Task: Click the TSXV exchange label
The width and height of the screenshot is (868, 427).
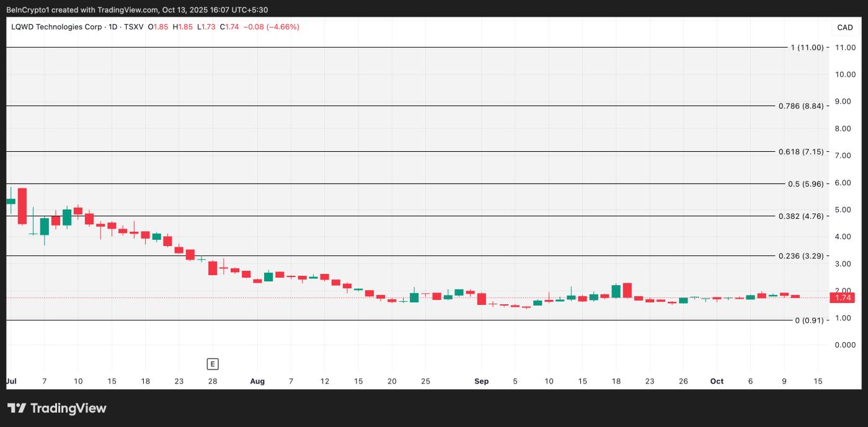Action: tap(135, 27)
